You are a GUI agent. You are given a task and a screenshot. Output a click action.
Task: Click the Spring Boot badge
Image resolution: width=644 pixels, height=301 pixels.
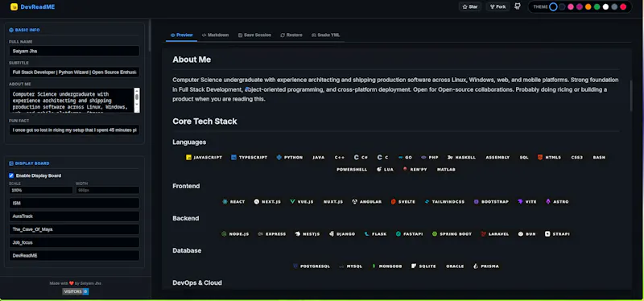(x=452, y=234)
